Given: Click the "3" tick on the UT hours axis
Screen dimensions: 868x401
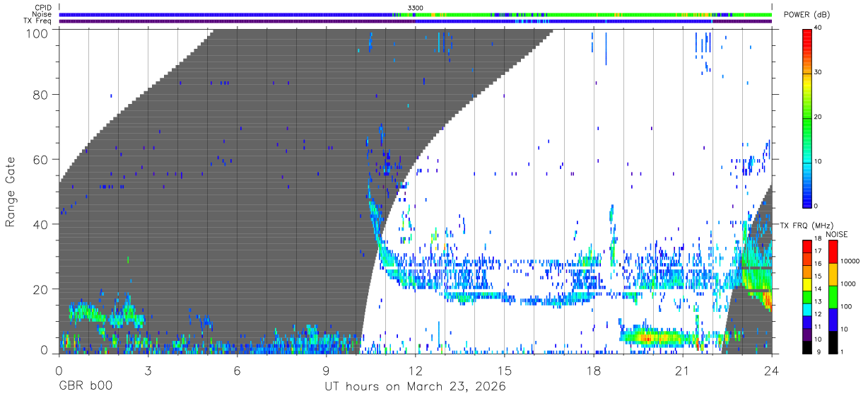Looking at the screenshot, I should [x=148, y=369].
